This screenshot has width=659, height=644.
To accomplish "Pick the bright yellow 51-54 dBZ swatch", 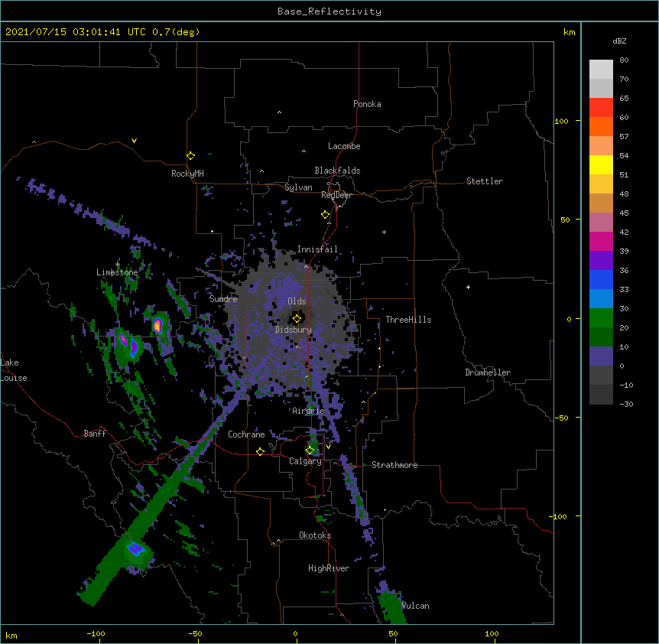I will pos(601,164).
